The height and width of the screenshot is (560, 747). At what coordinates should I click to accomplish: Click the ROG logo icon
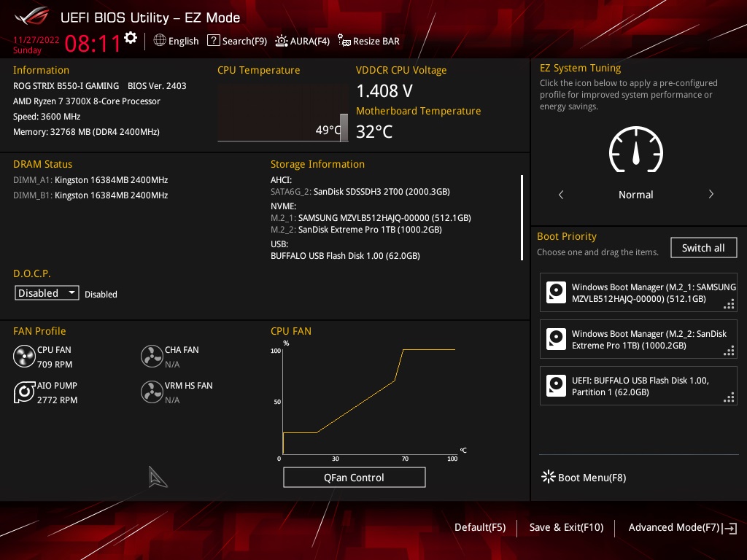[x=32, y=17]
